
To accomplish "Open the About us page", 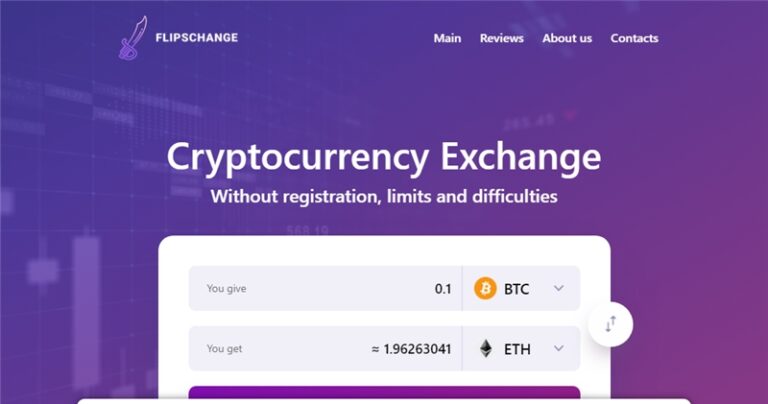I will point(567,38).
